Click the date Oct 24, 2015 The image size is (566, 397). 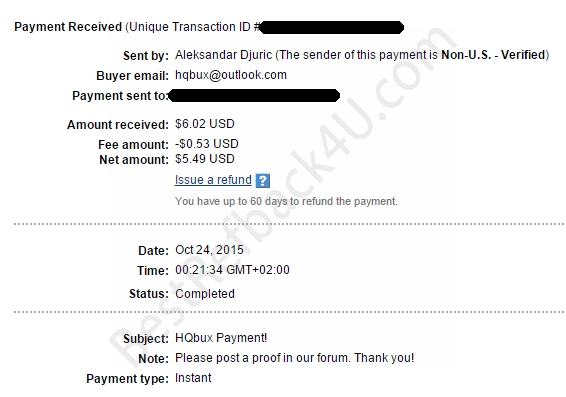point(209,250)
